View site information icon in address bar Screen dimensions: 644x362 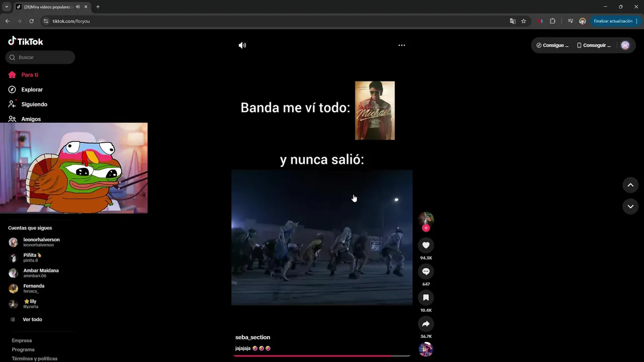(46, 21)
